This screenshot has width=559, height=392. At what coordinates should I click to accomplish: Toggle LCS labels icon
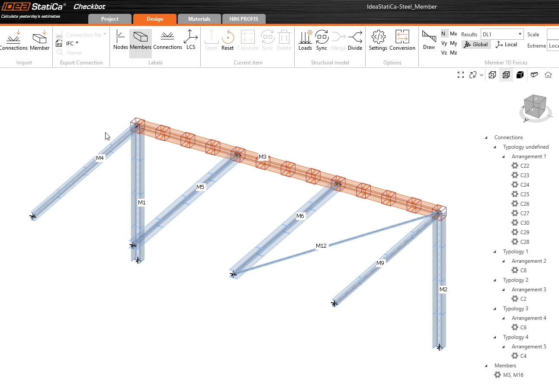[x=191, y=40]
